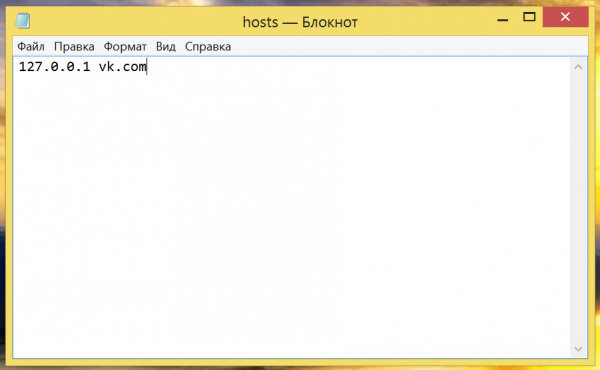Open the Файл menu
Image resolution: width=600 pixels, height=370 pixels.
coord(31,47)
